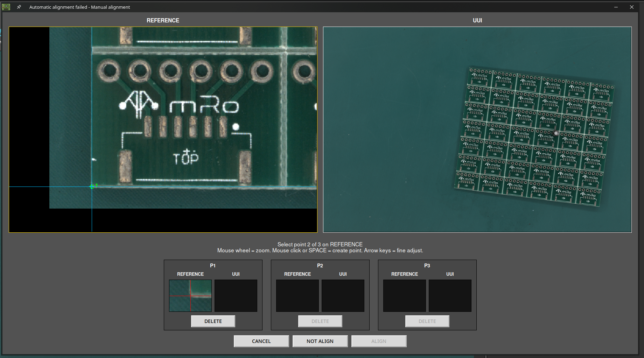This screenshot has width=644, height=358.
Task: Cancel the manual alignment
Action: (261, 341)
